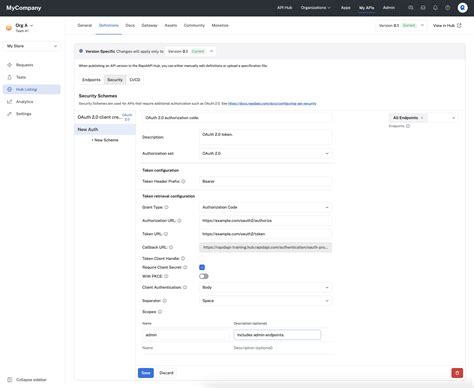
Task: Click the red delete trash button
Action: pos(457,373)
